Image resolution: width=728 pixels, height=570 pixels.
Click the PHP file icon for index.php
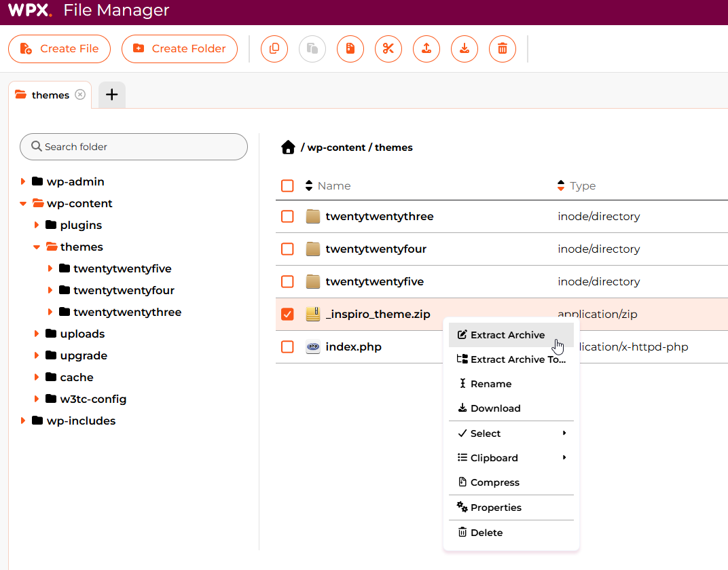(313, 346)
